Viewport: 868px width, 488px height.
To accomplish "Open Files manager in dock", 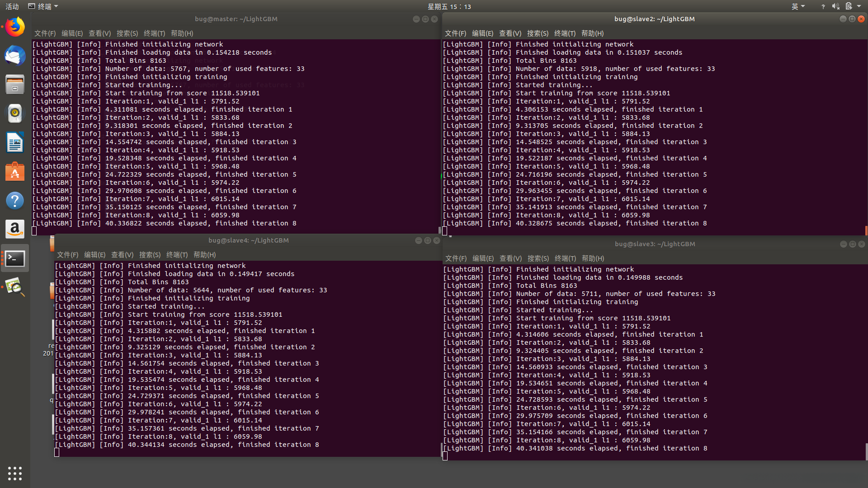I will pyautogui.click(x=15, y=84).
